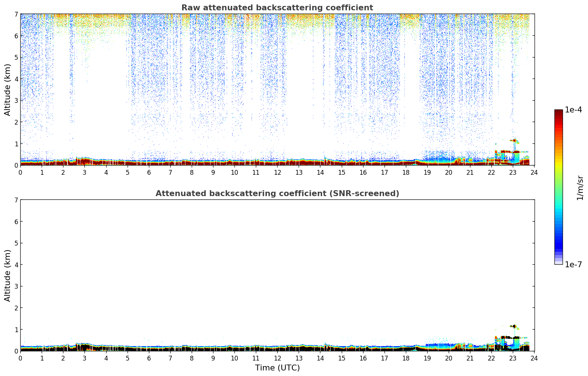Click the 1 km cloud near 23 UTC in screened plot
Viewport: 588px width, 376px height.
(514, 326)
